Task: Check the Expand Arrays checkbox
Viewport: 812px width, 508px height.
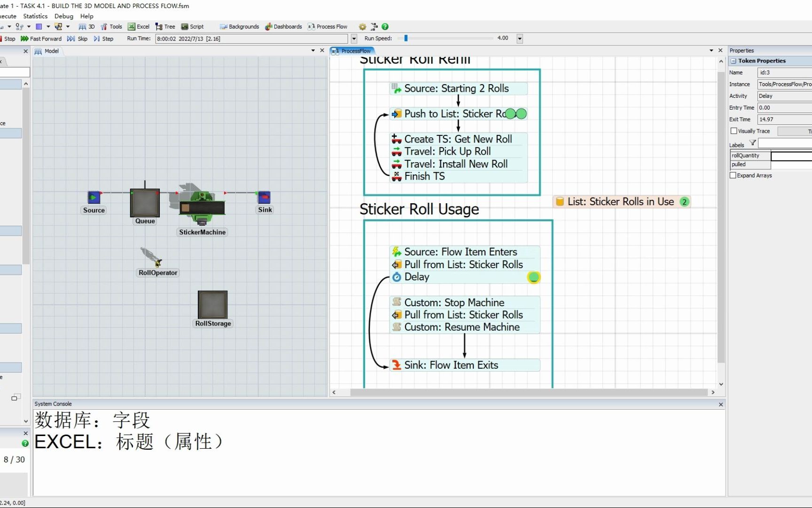Action: [x=733, y=175]
